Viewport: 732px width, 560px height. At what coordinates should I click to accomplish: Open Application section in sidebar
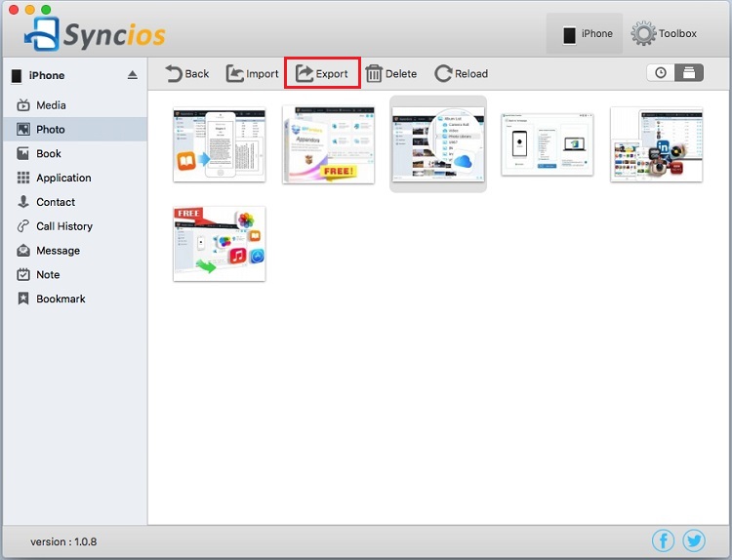75,178
